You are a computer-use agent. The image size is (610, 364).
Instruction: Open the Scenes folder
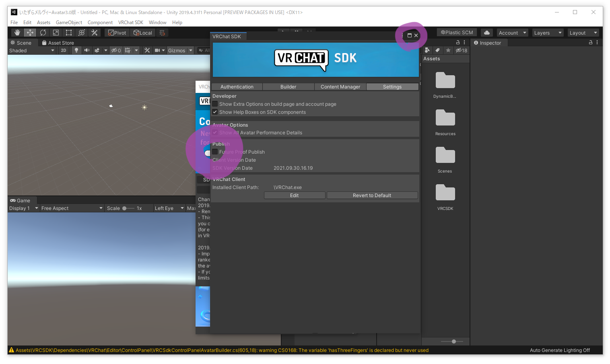[x=445, y=159]
